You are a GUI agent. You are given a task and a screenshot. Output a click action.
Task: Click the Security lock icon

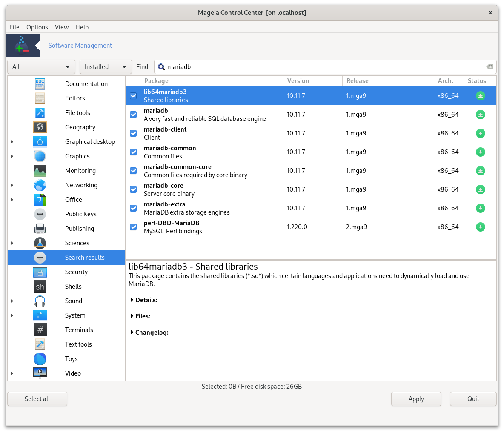(x=40, y=272)
